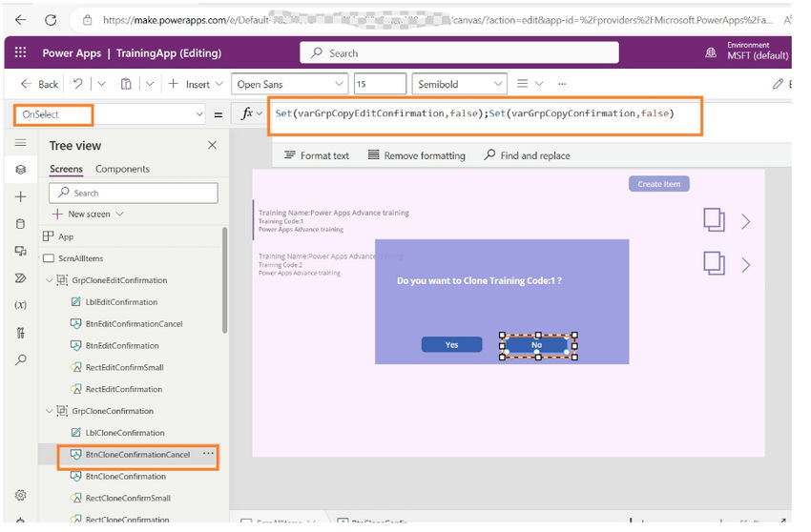The width and height of the screenshot is (811, 532).
Task: Click the Back button in command bar
Action: [39, 84]
